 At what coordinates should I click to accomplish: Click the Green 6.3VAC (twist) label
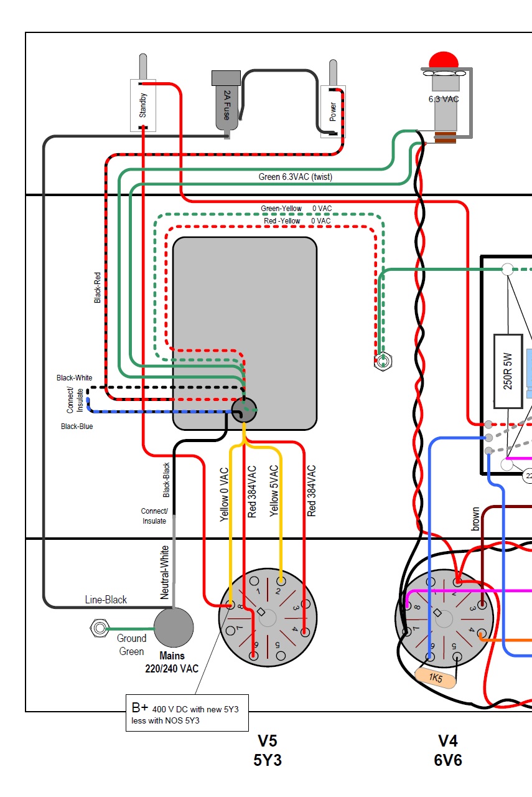[x=295, y=177]
